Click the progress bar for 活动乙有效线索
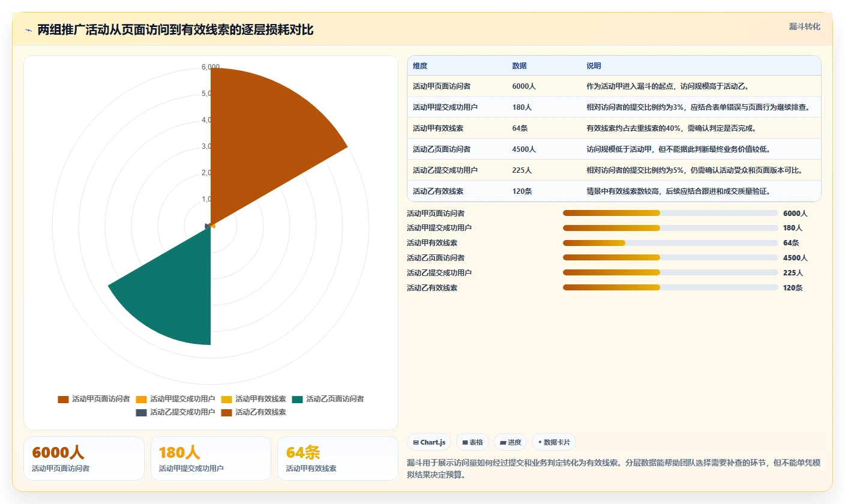Screen dimensions: 845x504 [670, 288]
